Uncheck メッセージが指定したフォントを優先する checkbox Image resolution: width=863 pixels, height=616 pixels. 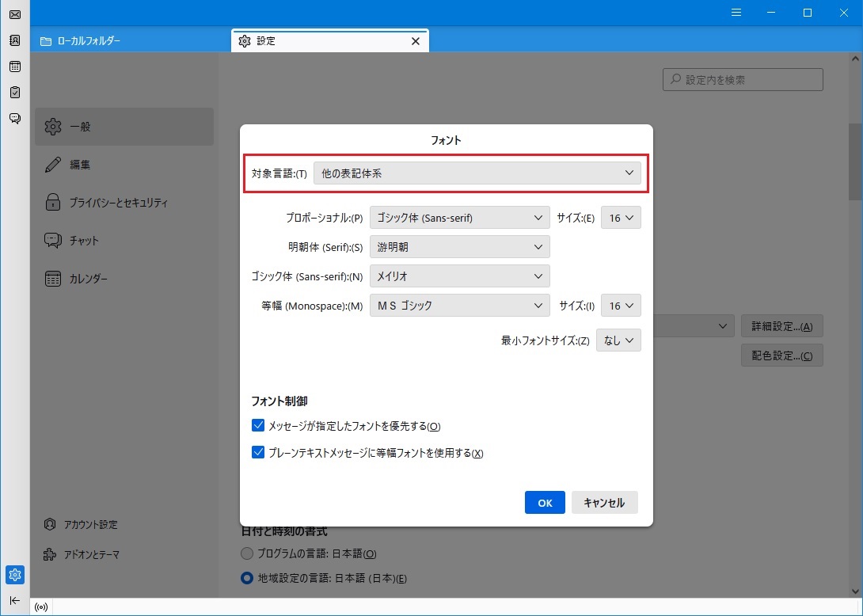coord(258,426)
